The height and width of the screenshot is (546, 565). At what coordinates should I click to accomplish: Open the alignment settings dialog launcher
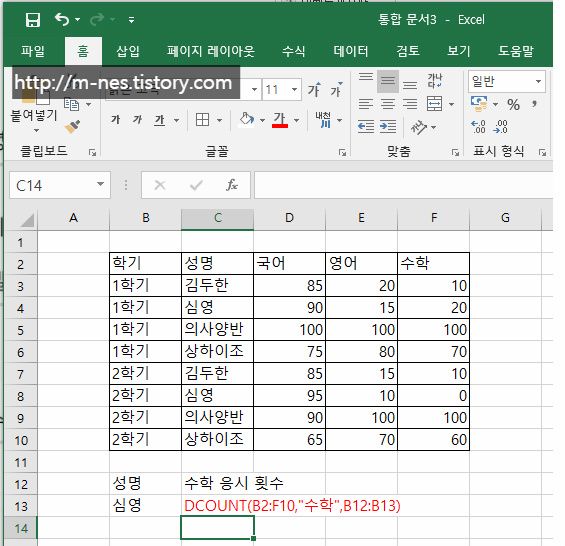click(x=455, y=153)
